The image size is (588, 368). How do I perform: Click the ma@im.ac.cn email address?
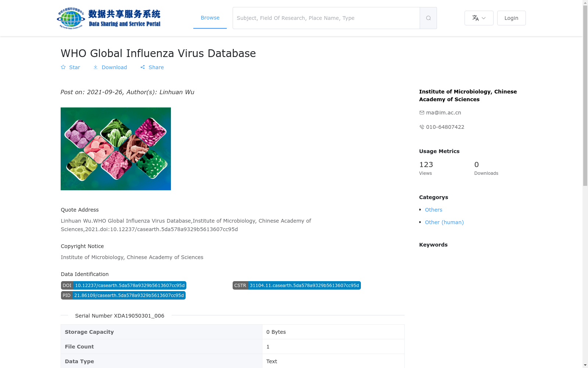pyautogui.click(x=444, y=113)
